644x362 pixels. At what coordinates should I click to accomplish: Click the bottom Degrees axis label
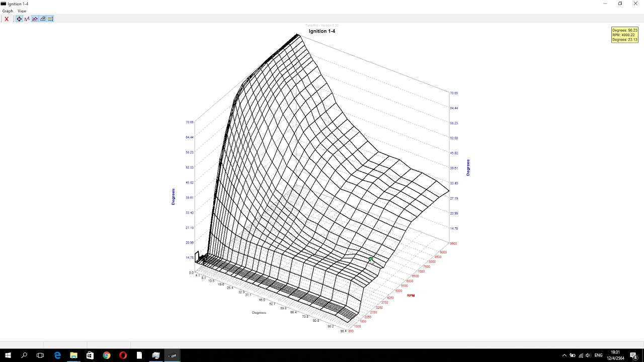click(x=259, y=313)
